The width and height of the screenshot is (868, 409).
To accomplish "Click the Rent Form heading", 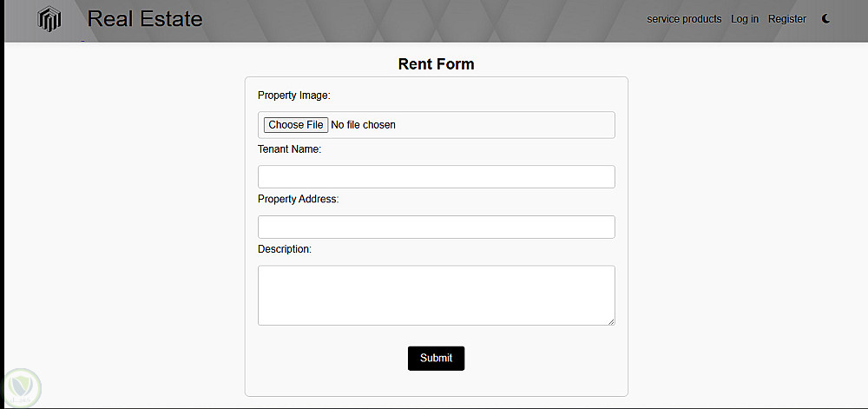I will (x=436, y=64).
